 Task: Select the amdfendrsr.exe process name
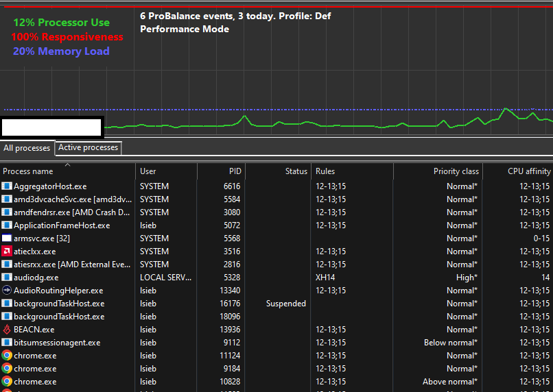71,212
